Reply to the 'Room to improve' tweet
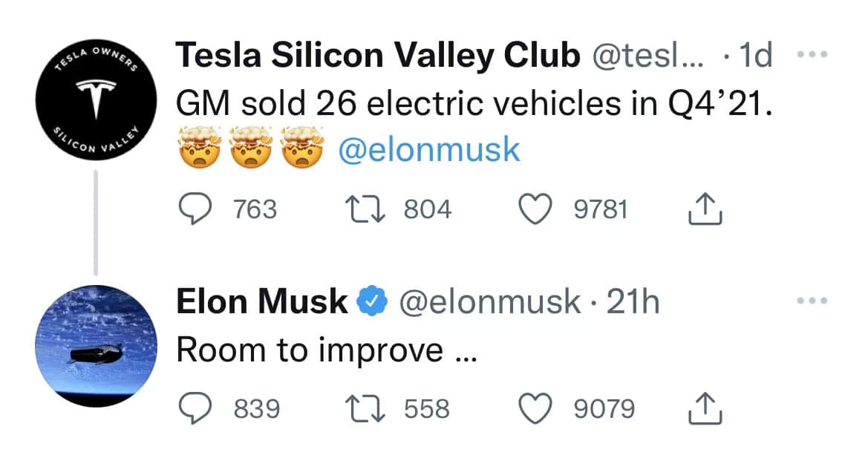 click(195, 408)
